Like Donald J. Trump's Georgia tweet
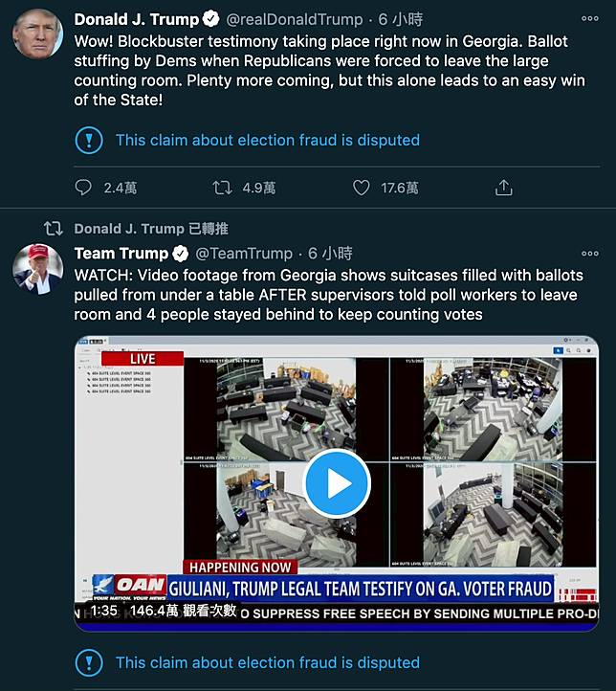This screenshot has height=691, width=616. (x=362, y=188)
